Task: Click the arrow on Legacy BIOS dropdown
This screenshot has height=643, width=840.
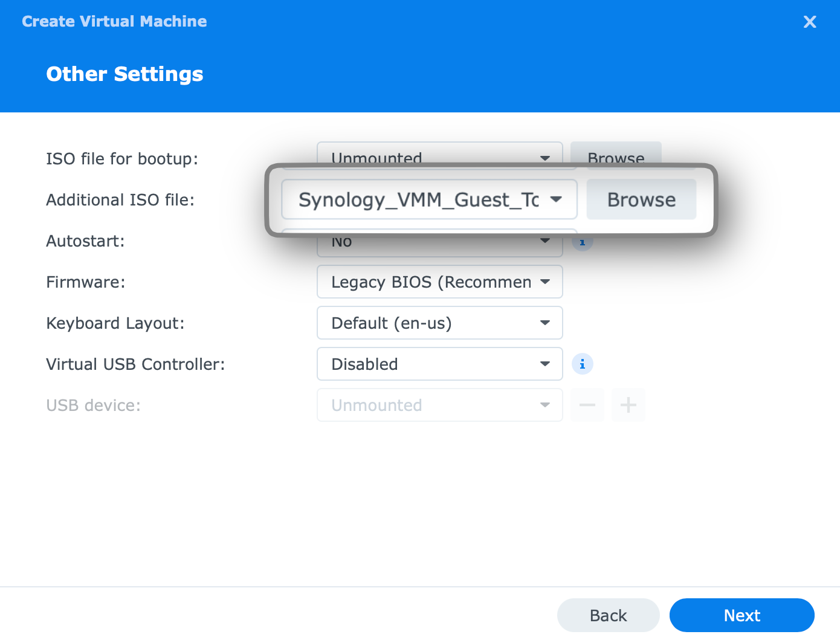Action: pyautogui.click(x=545, y=282)
